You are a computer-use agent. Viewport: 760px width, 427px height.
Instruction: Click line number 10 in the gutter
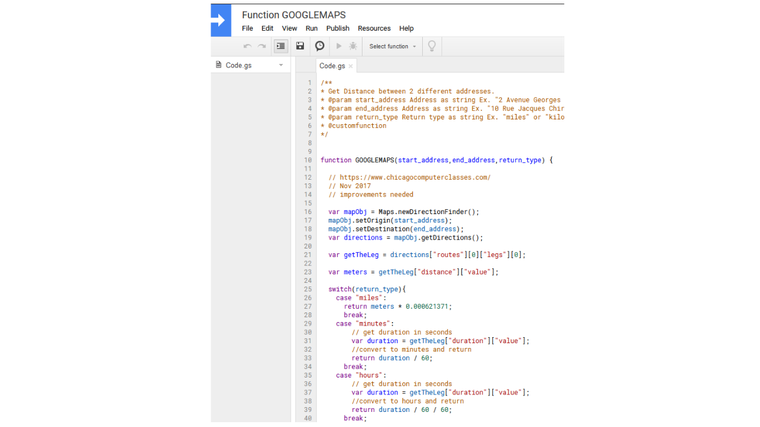point(308,160)
